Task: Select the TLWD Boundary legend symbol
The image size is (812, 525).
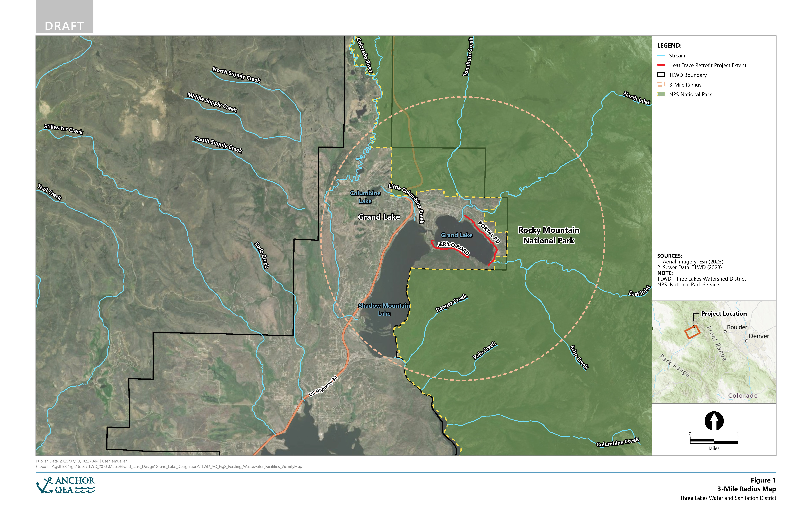Action: (661, 75)
